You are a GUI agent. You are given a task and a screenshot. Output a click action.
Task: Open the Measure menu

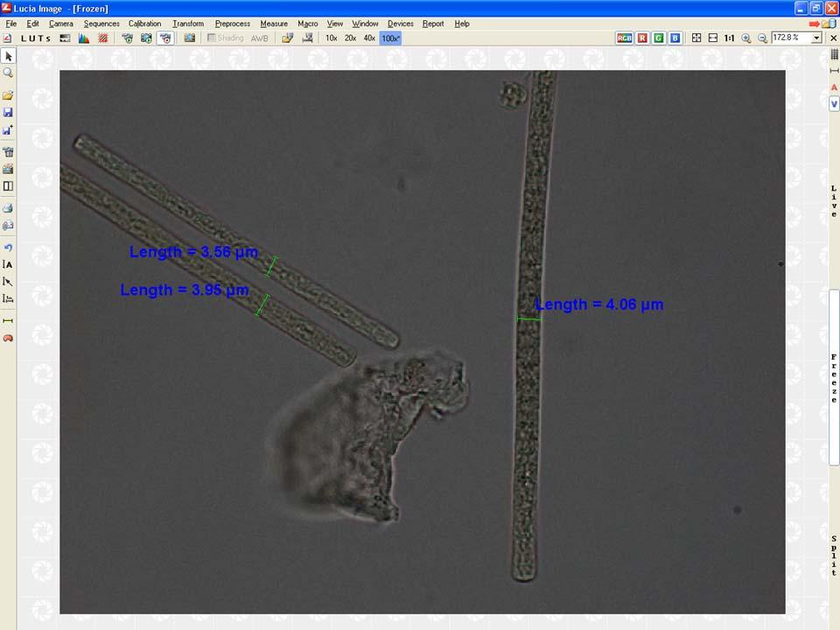(274, 24)
